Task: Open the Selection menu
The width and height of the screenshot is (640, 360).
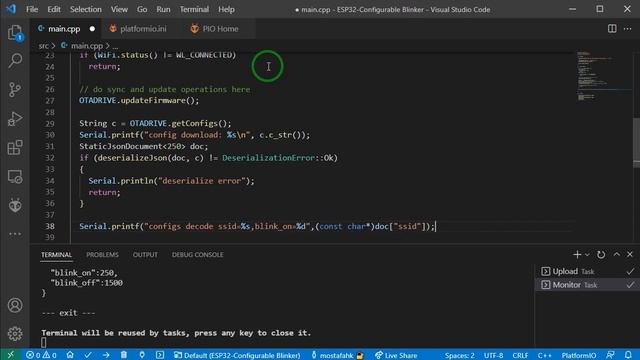Action: click(85, 9)
